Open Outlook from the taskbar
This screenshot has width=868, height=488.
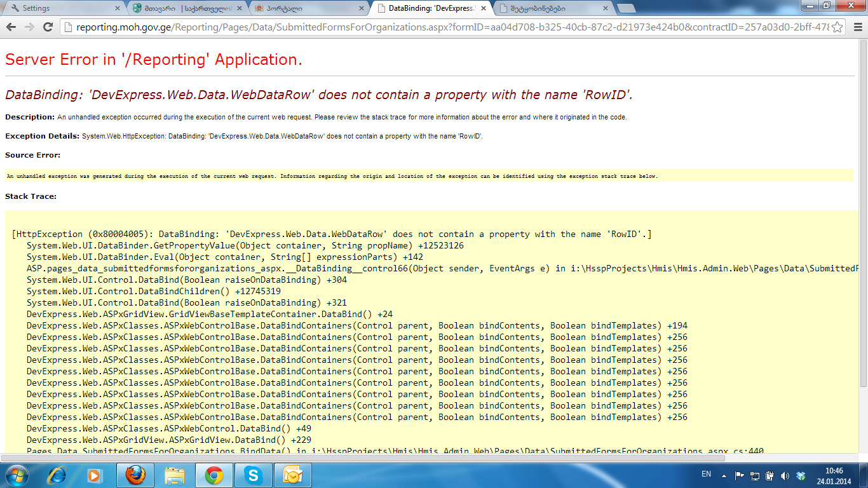pyautogui.click(x=292, y=475)
